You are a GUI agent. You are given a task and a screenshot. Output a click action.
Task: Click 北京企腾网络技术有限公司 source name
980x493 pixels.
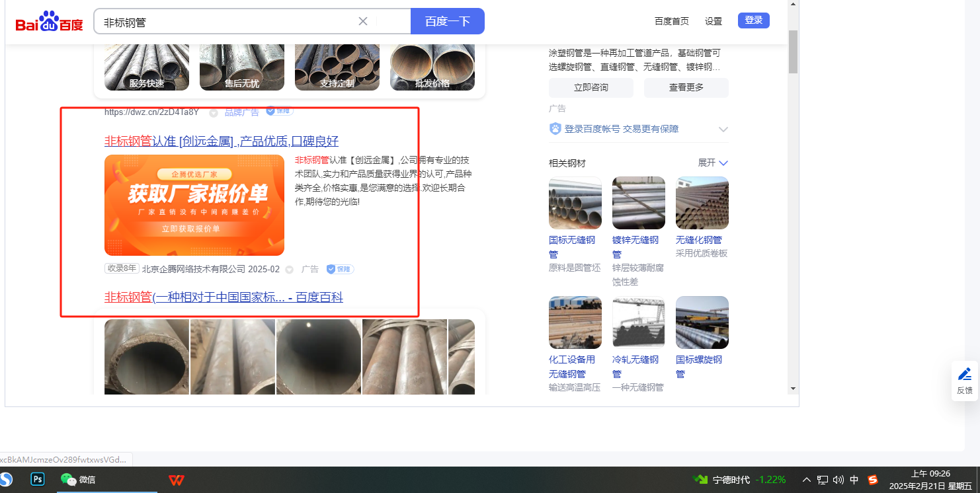pyautogui.click(x=194, y=269)
